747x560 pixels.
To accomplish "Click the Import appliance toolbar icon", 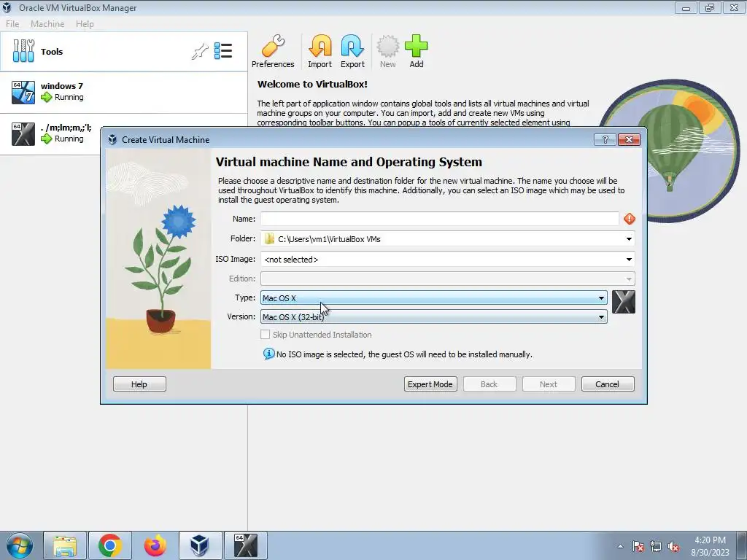I will click(320, 51).
